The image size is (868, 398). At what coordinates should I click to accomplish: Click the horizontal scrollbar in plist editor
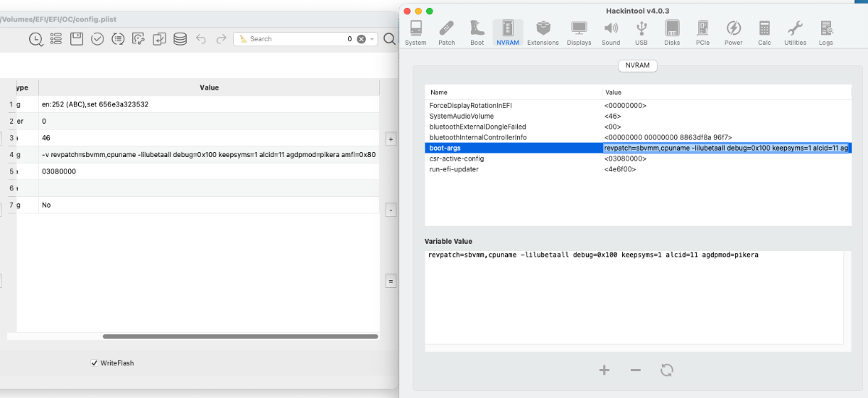240,336
